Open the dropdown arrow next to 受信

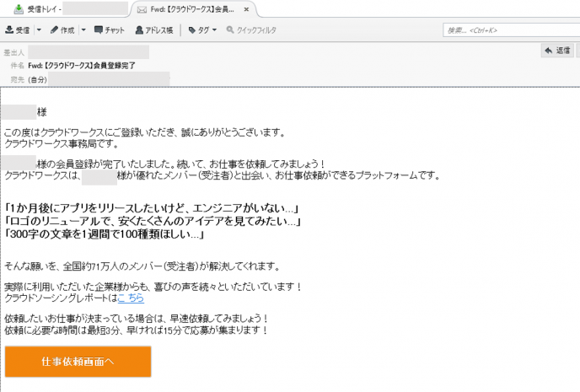click(x=39, y=30)
